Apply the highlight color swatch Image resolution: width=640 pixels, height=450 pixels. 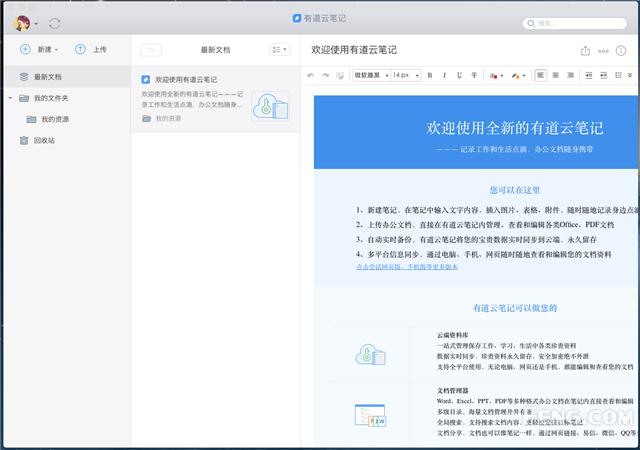point(515,76)
